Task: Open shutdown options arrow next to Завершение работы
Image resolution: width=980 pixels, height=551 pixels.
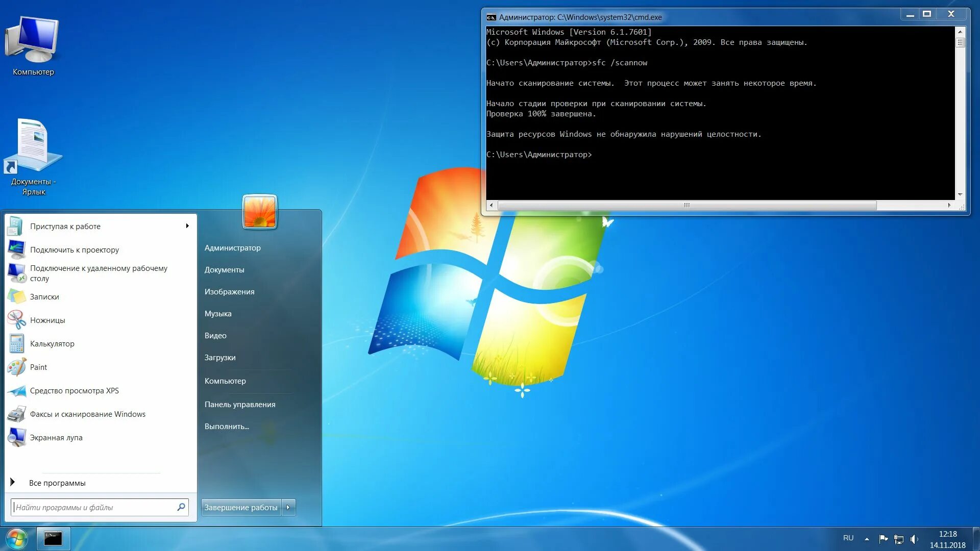Action: click(288, 507)
